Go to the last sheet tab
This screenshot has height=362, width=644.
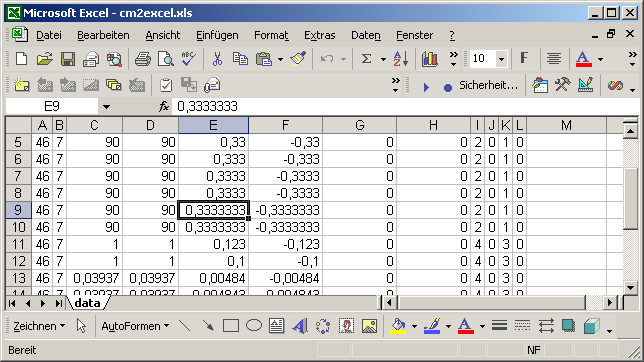(59, 304)
